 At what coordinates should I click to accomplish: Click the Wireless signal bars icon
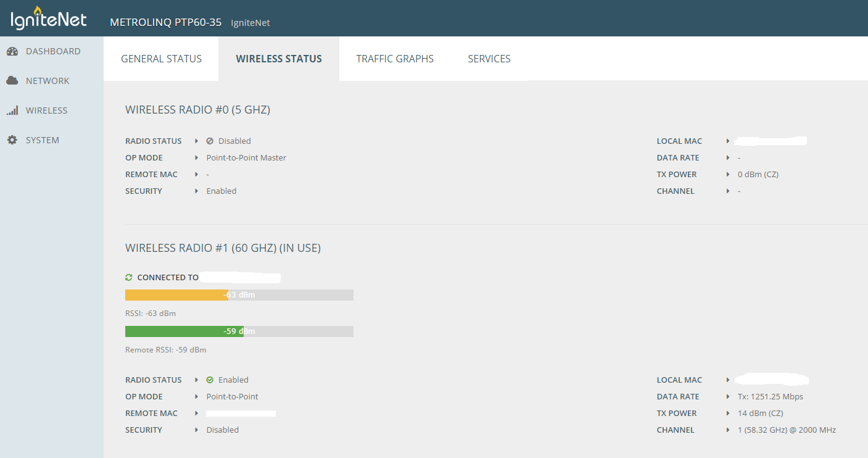(12, 110)
